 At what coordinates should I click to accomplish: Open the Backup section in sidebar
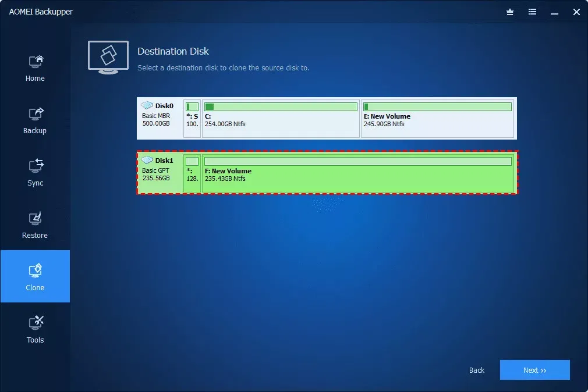35,120
